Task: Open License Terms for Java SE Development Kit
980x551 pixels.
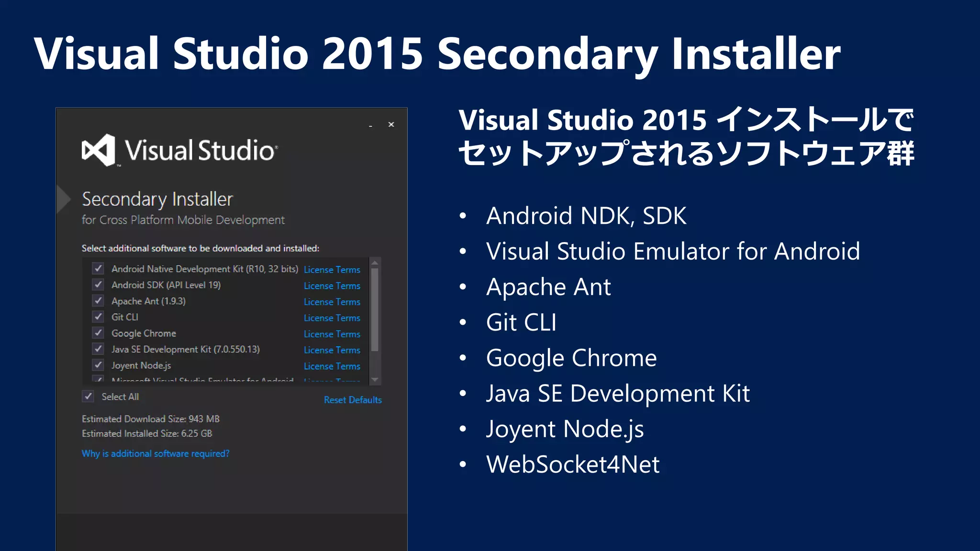Action: pyautogui.click(x=332, y=350)
